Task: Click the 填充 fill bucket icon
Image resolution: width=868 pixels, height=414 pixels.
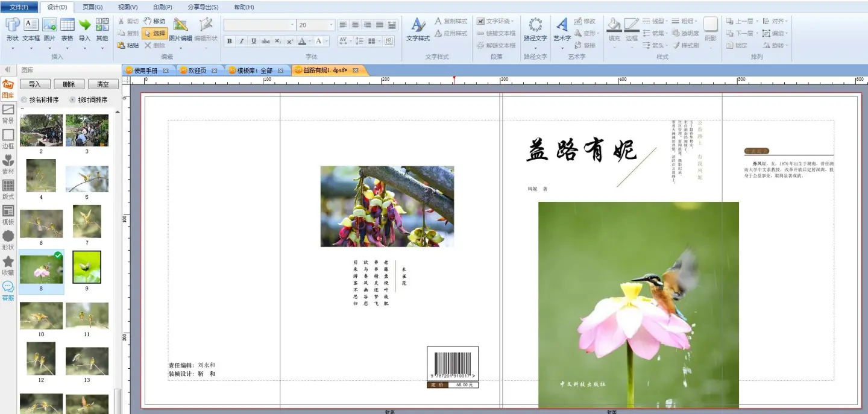Action: [614, 30]
